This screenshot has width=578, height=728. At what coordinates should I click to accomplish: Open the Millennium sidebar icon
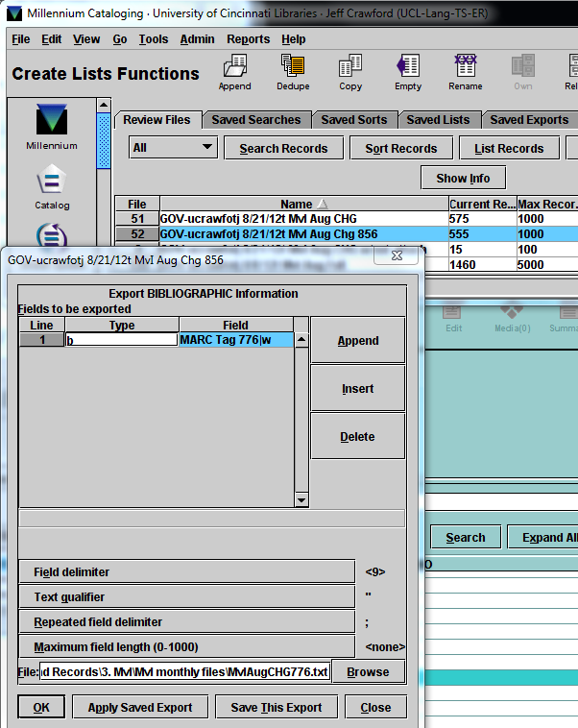52,126
